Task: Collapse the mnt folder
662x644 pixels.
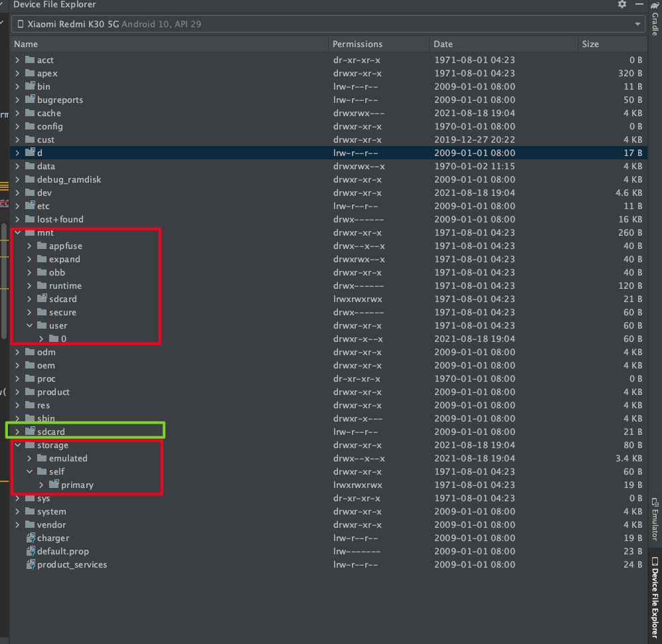Action: pos(17,232)
